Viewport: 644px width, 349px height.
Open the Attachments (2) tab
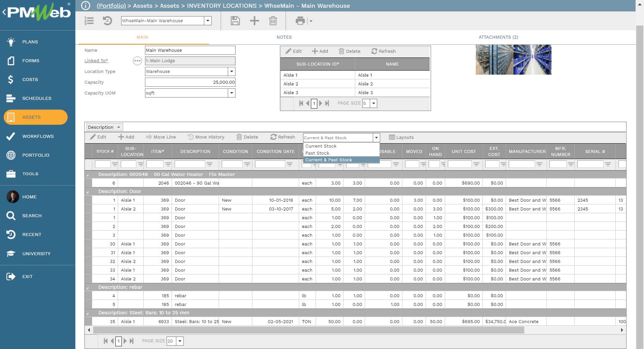pos(498,37)
